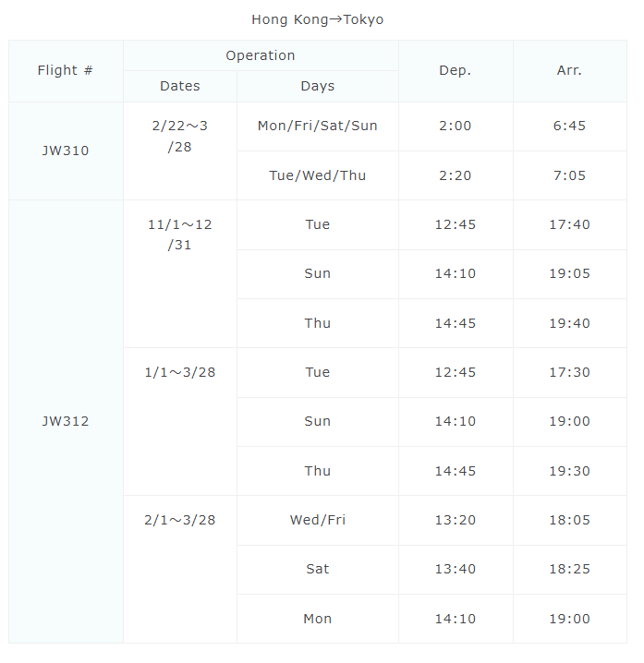Click the 2:00 departure time

coord(456,126)
